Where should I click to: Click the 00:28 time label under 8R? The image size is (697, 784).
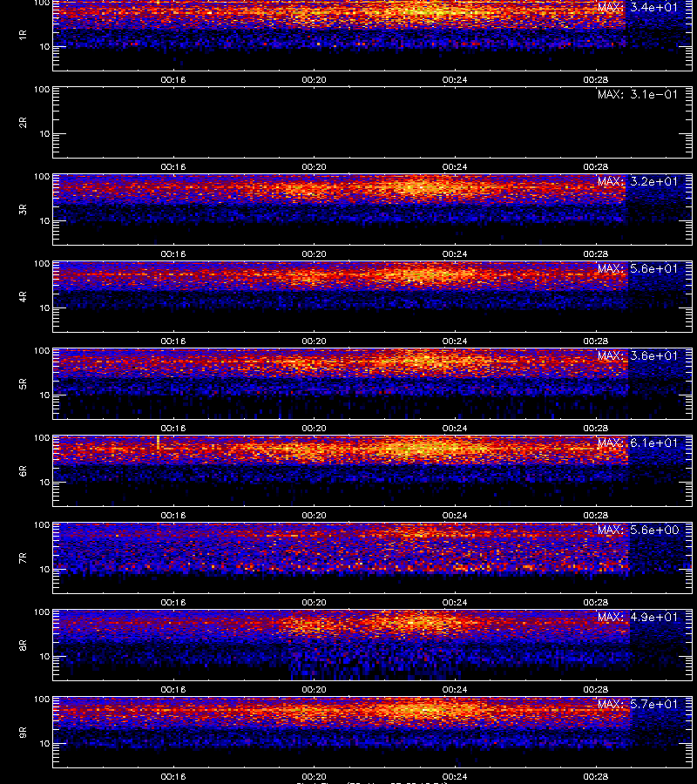coord(596,690)
